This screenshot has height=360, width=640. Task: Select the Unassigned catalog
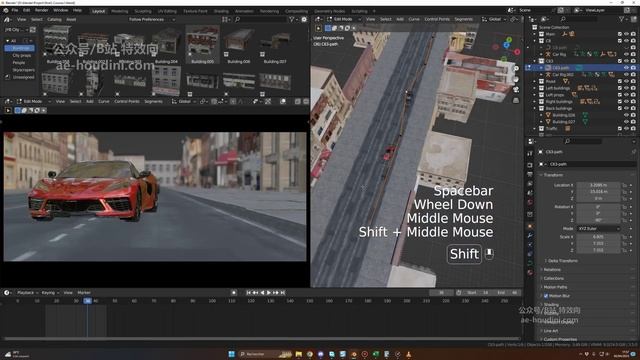23,77
